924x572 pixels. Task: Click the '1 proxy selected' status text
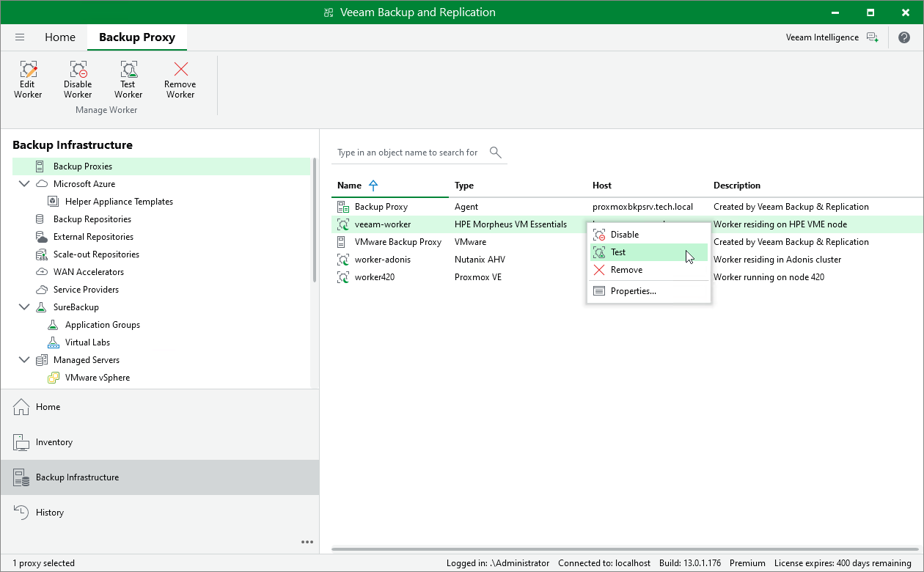pyautogui.click(x=43, y=563)
